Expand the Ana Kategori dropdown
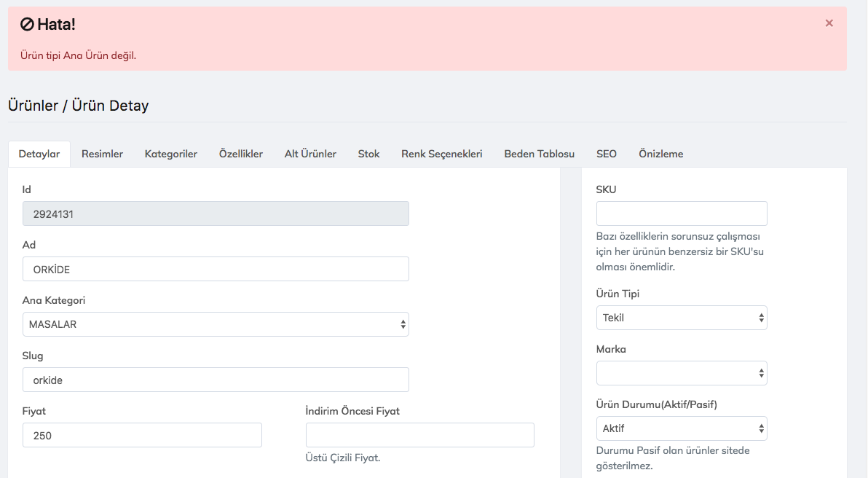Screen dimensions: 868x478 pos(216,324)
